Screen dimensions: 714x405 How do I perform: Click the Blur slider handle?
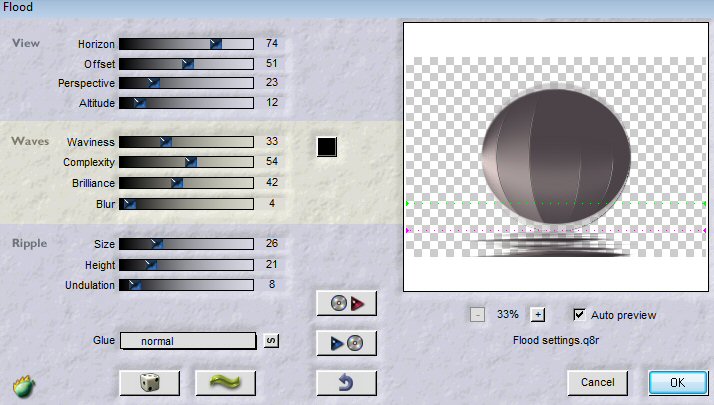pyautogui.click(x=130, y=204)
